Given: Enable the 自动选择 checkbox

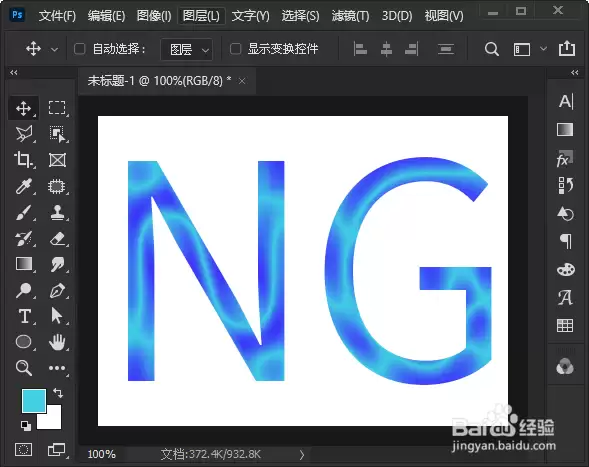Looking at the screenshot, I should pos(80,49).
